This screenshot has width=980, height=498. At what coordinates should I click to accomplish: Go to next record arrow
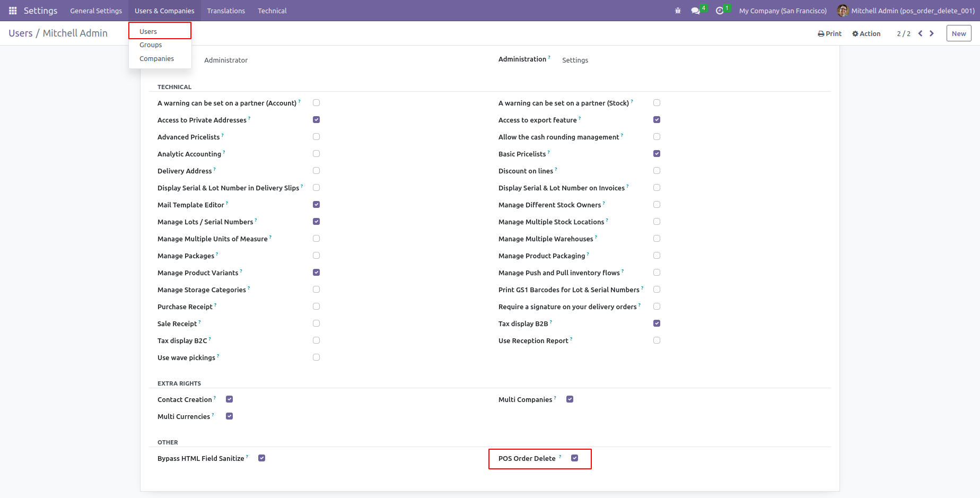click(x=932, y=33)
